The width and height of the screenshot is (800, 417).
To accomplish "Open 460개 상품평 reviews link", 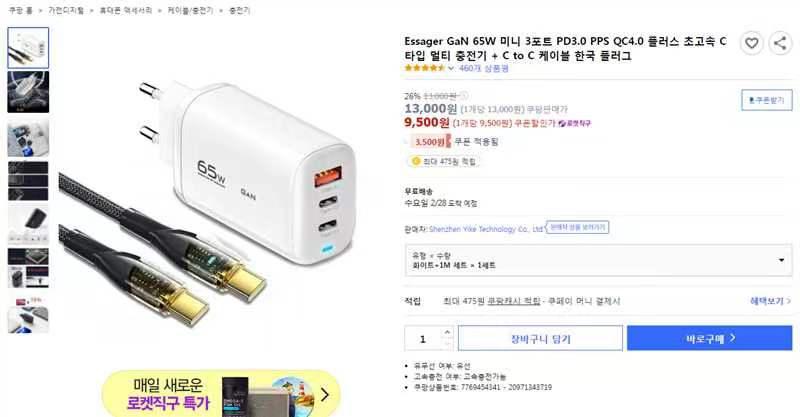I will [483, 68].
